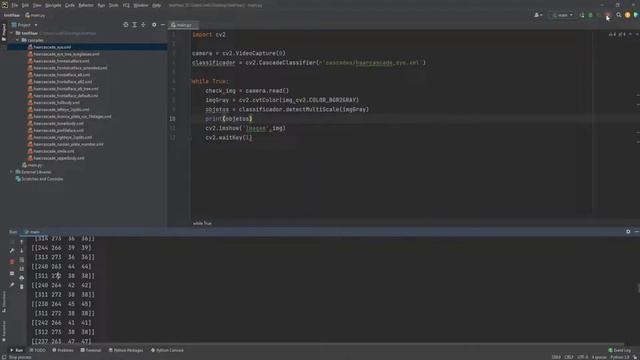Expand External Libraries node

11,172
